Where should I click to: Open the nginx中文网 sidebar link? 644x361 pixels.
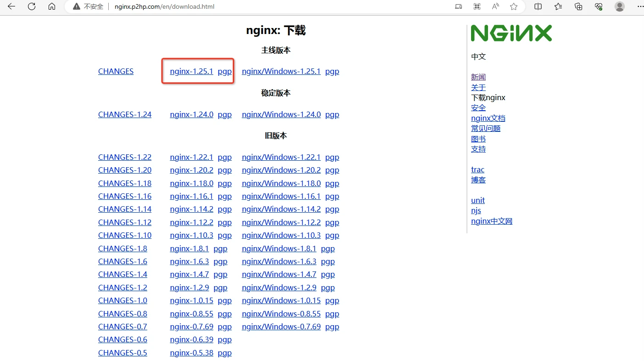point(492,221)
